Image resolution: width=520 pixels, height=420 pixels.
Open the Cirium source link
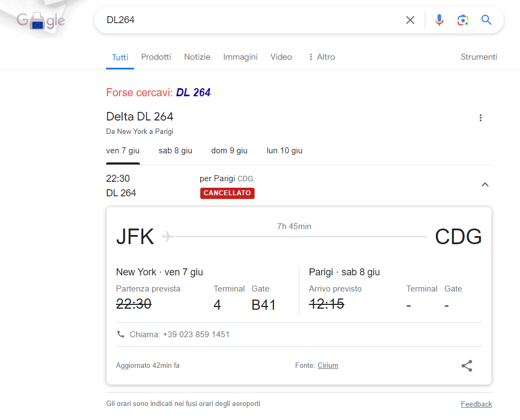pos(328,365)
